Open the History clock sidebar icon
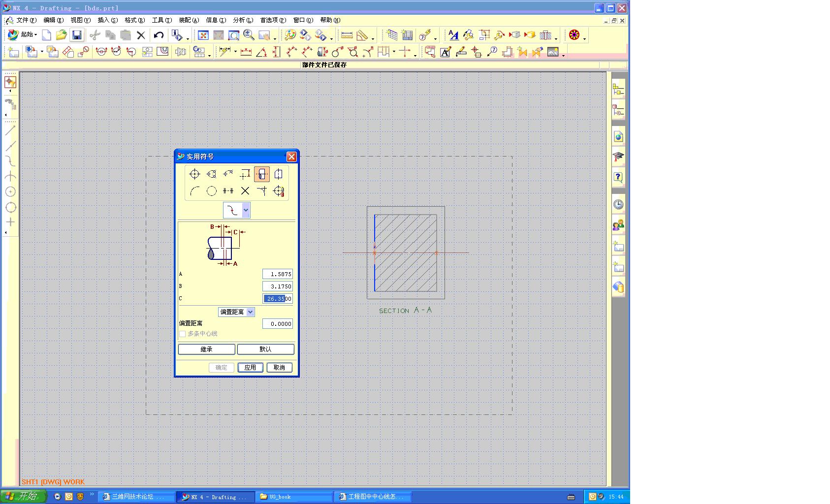The width and height of the screenshot is (830, 504). click(618, 204)
